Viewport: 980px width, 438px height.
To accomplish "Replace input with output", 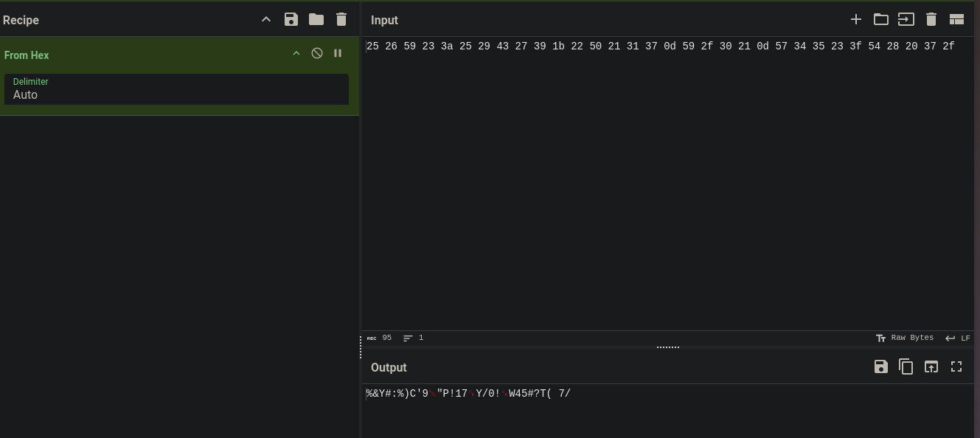I will point(931,366).
